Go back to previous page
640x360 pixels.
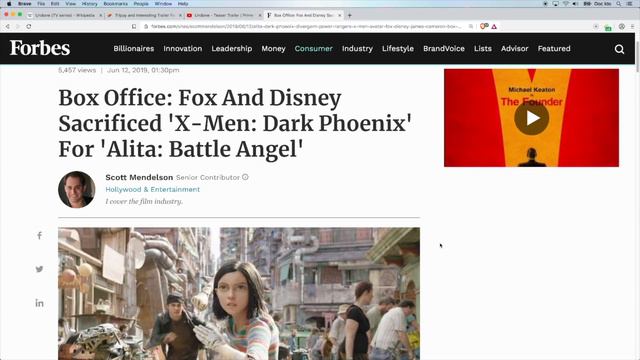7,27
